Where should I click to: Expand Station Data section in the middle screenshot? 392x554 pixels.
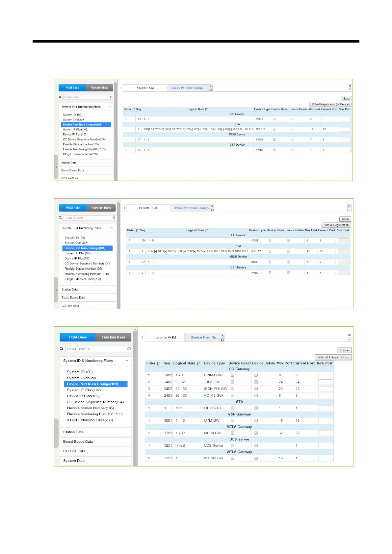click(88, 290)
